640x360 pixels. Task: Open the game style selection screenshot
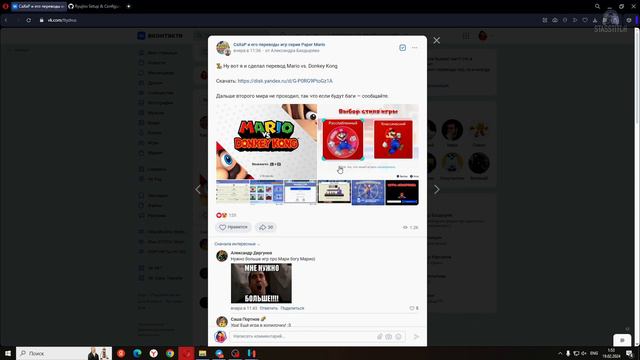[x=368, y=141]
